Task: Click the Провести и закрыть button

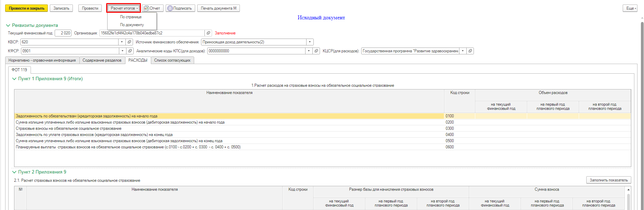Action: click(26, 8)
